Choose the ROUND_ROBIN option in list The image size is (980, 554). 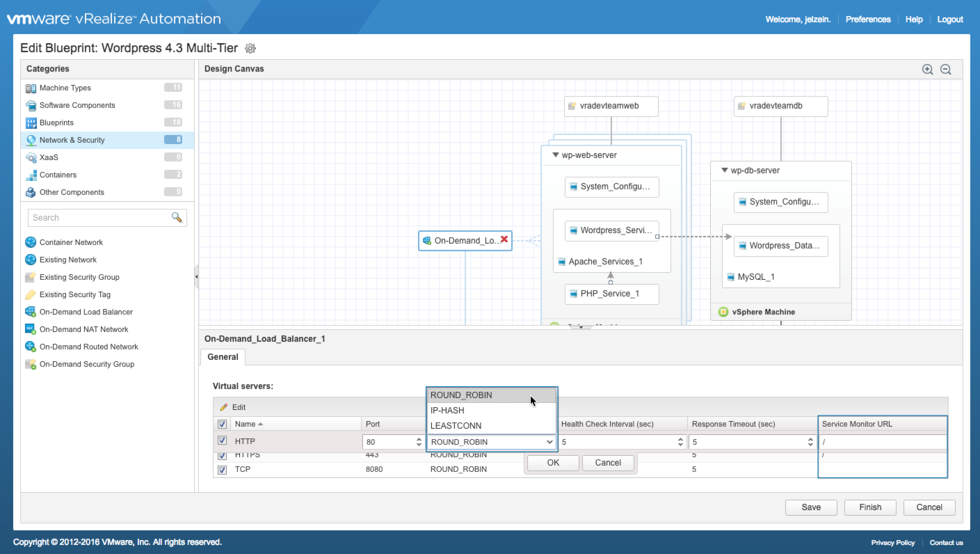(492, 395)
